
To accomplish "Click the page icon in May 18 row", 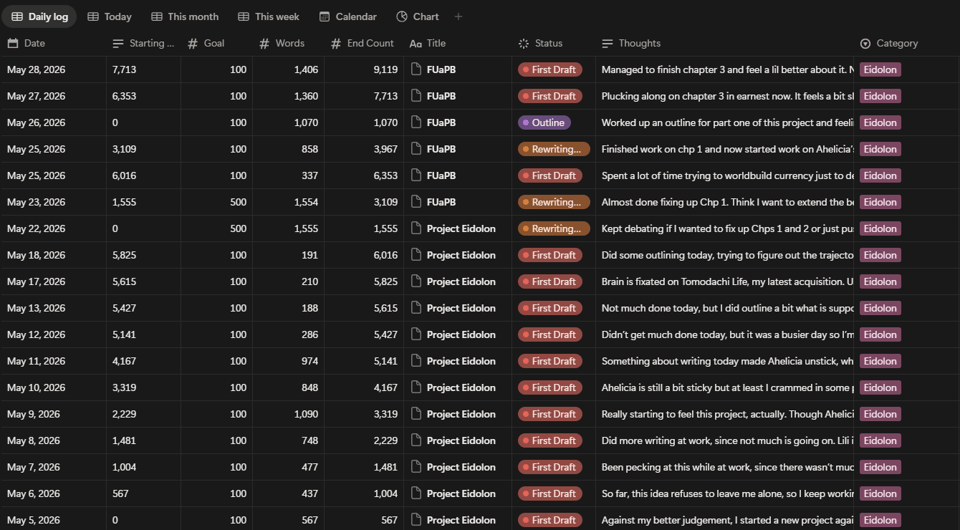I will click(416, 255).
